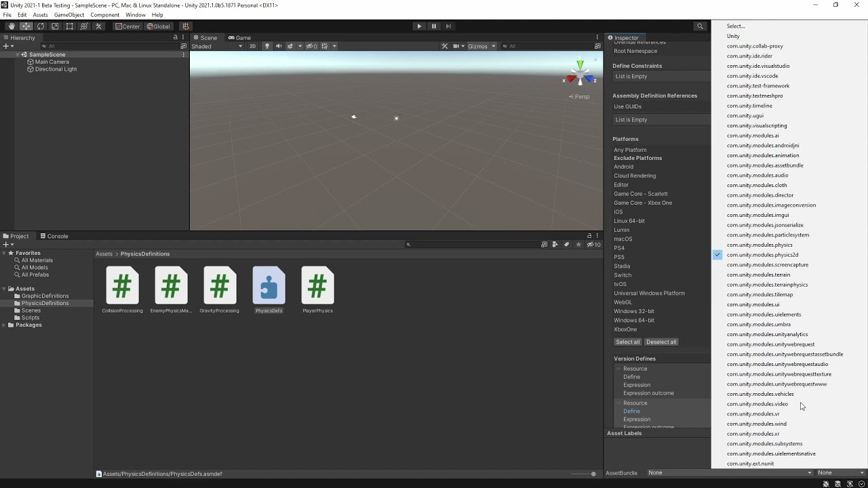Step one frame forward
Viewport: 868px width, 488px height.
coord(448,26)
